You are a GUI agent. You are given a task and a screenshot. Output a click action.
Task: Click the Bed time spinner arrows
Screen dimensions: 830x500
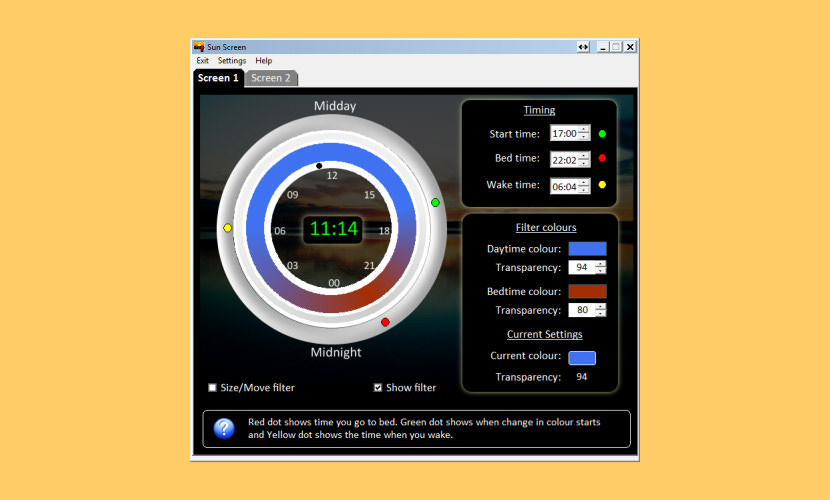click(584, 160)
